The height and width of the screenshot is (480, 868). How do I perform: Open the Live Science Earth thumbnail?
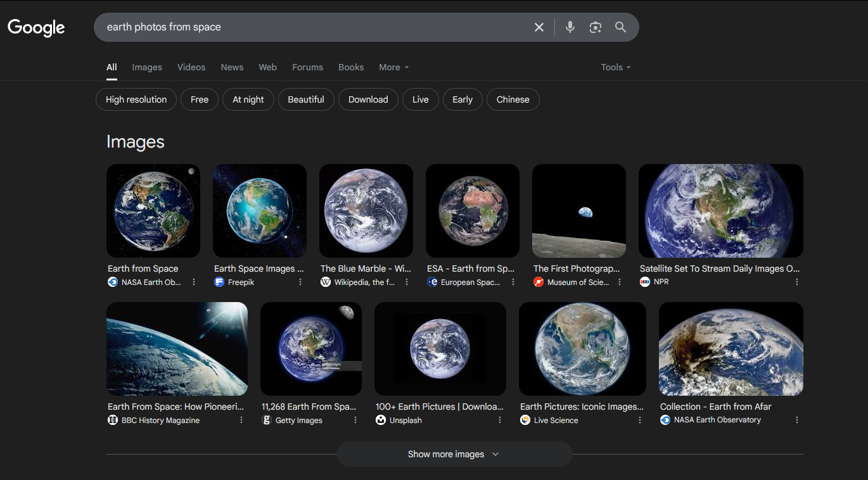tap(582, 349)
